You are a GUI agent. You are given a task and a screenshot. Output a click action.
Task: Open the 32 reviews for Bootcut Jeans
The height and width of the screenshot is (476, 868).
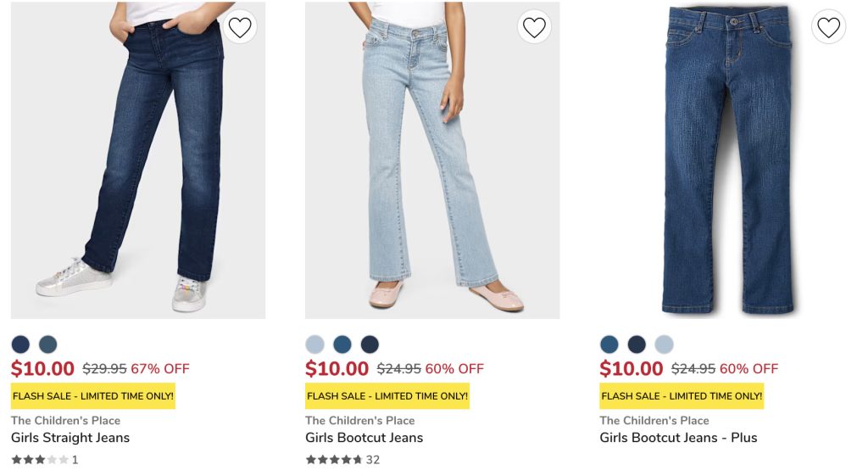pyautogui.click(x=342, y=460)
